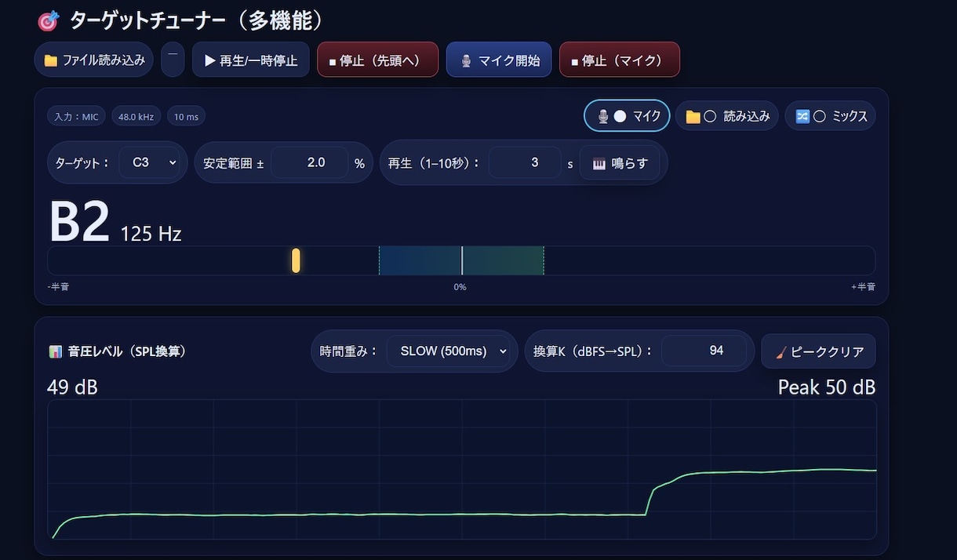The image size is (957, 560).
Task: Click the small dash button beside ファイル読み込み
Action: (173, 60)
